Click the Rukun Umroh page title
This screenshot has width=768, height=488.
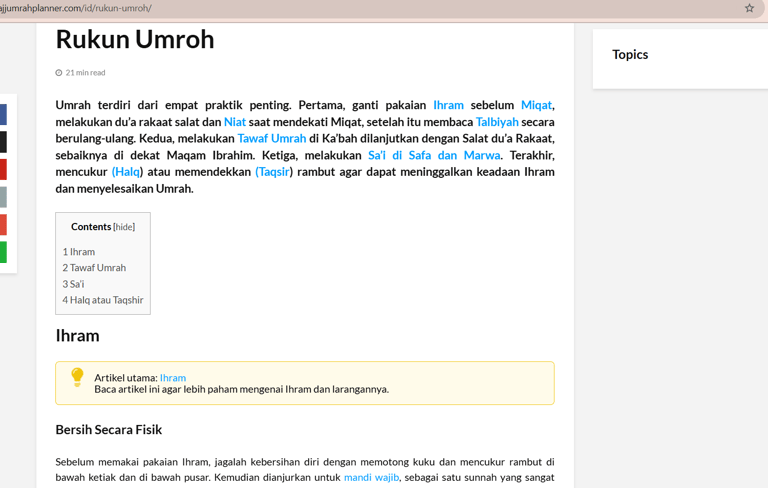tap(135, 39)
